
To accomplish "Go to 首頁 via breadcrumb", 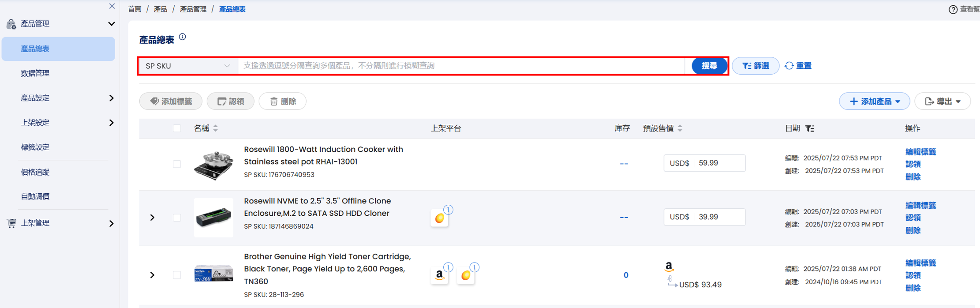I will (x=135, y=9).
